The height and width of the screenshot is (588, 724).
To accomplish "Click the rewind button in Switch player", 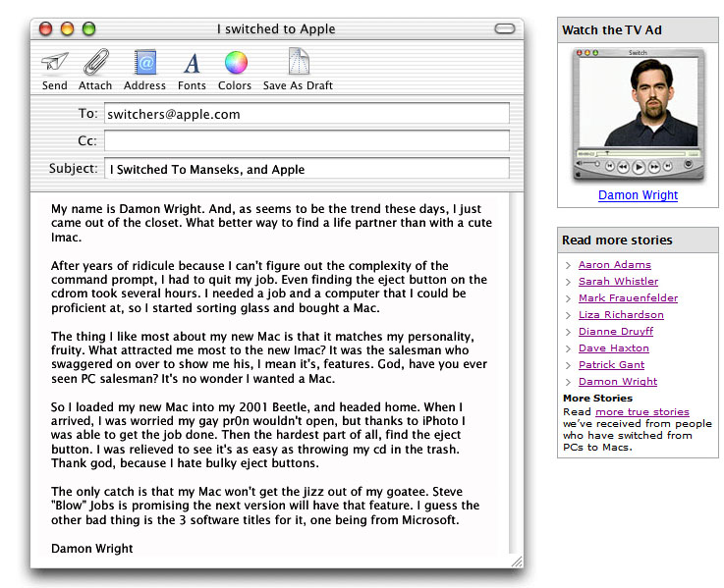I will [623, 166].
